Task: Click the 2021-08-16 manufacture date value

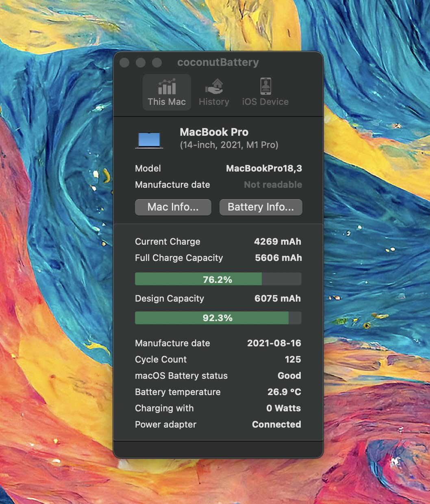Action: pyautogui.click(x=274, y=343)
